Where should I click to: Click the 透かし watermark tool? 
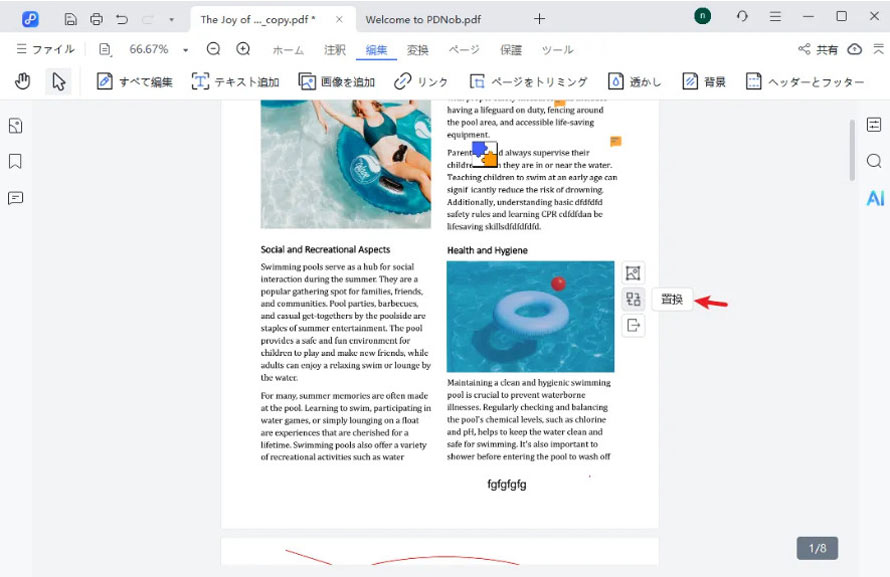point(635,82)
